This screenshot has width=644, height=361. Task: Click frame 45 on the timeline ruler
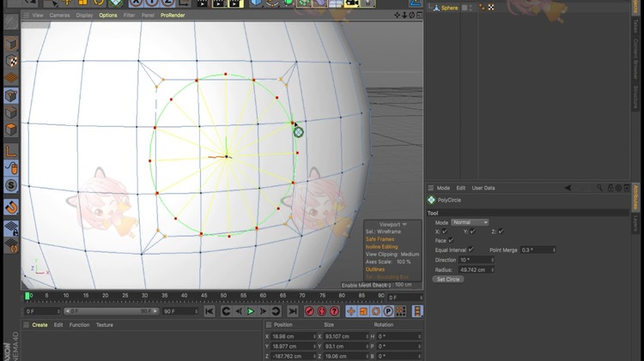[204, 295]
